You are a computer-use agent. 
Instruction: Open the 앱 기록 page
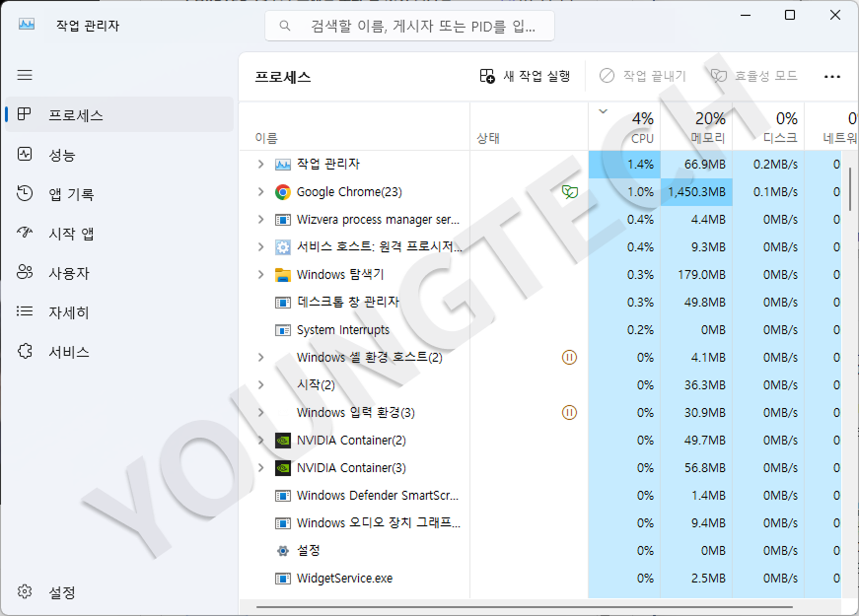tap(119, 194)
